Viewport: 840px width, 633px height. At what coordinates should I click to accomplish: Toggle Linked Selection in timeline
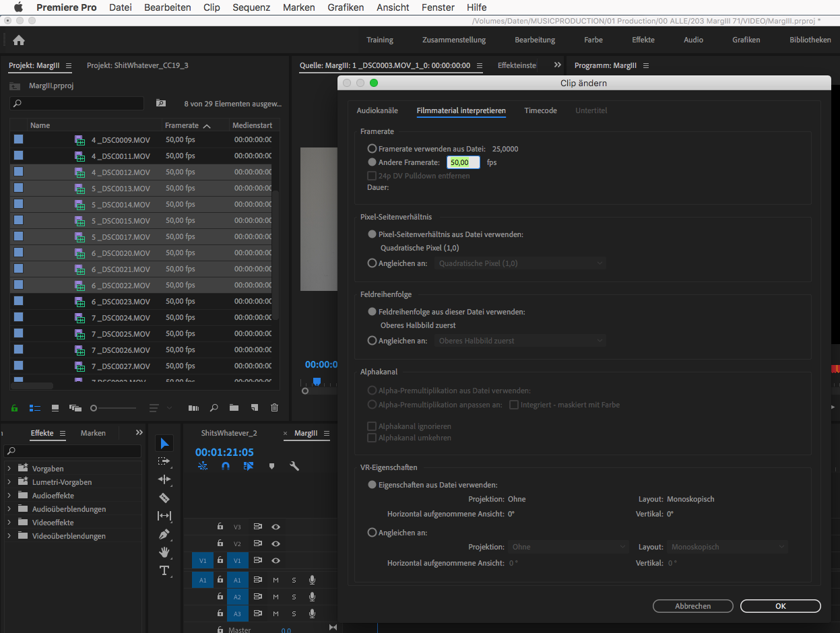[248, 466]
